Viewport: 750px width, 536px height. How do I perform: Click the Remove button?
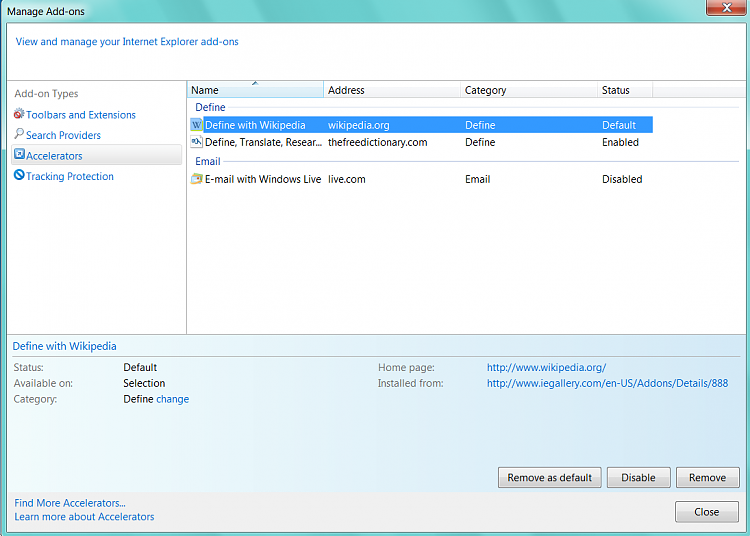pyautogui.click(x=707, y=477)
